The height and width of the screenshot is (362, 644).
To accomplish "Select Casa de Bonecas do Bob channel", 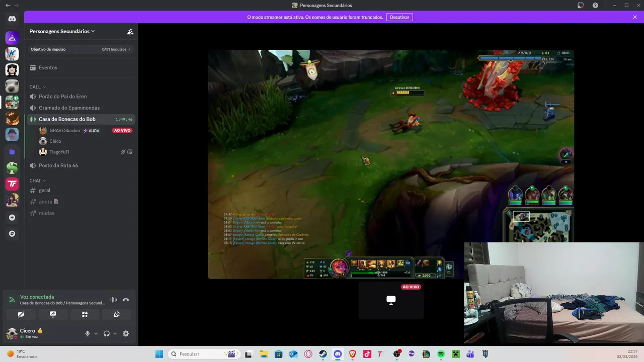I will (x=81, y=119).
